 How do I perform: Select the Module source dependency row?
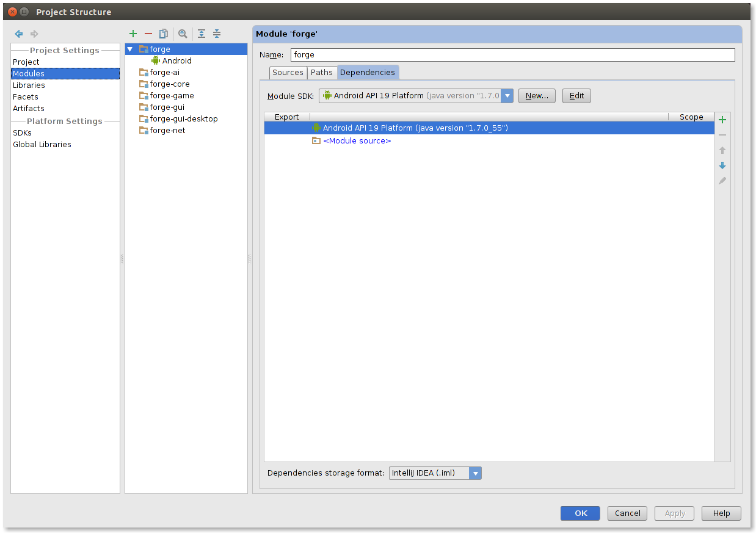tap(357, 141)
